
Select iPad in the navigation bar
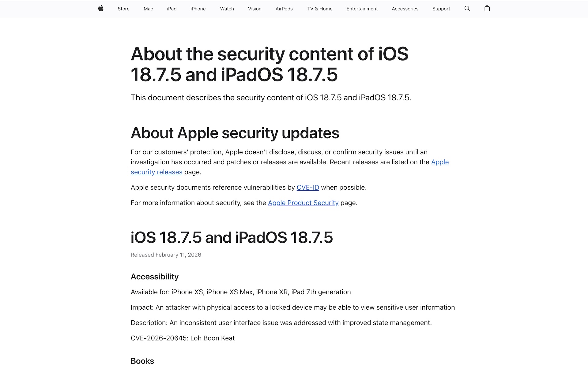click(171, 9)
